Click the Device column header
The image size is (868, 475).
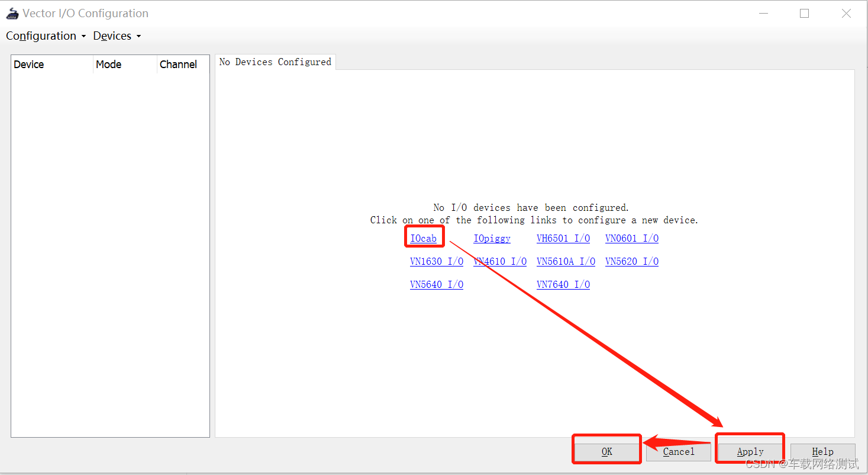[52, 65]
